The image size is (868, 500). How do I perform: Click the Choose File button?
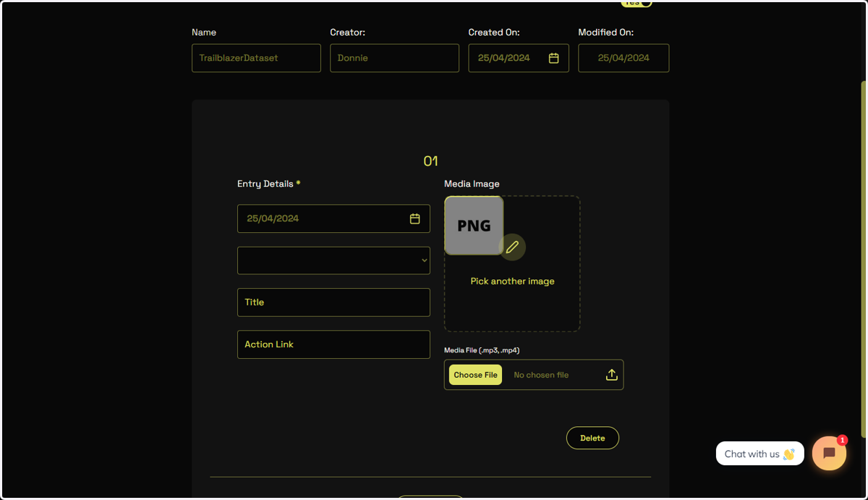(475, 375)
